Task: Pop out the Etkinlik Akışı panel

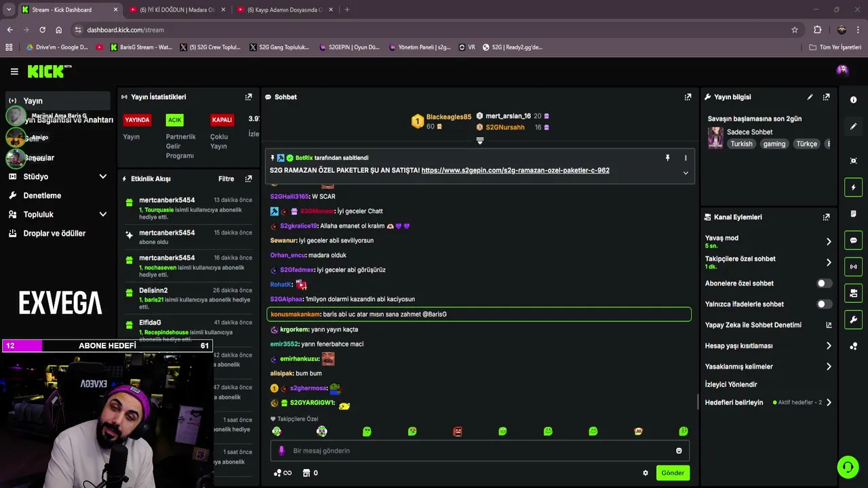Action: point(248,179)
